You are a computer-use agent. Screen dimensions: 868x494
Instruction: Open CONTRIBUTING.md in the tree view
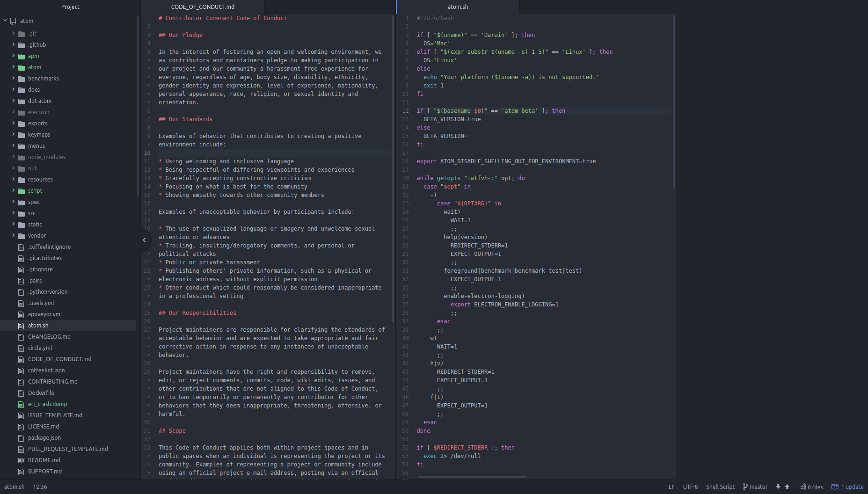pos(53,382)
